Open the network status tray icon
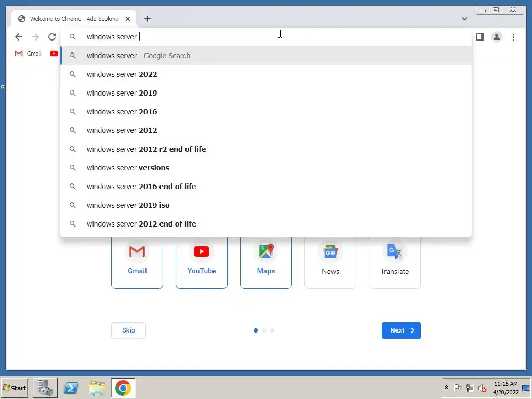 pyautogui.click(x=470, y=388)
